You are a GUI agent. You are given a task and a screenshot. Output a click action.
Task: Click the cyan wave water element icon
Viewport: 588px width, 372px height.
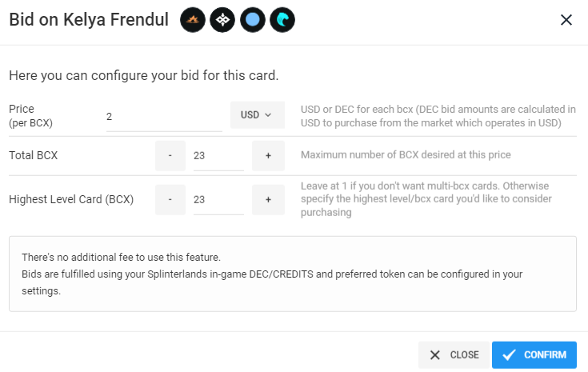pos(282,20)
